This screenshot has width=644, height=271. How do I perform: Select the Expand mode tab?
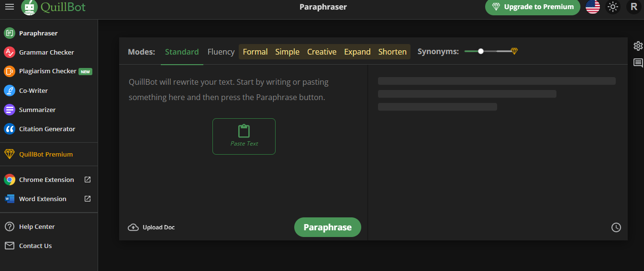pos(357,52)
